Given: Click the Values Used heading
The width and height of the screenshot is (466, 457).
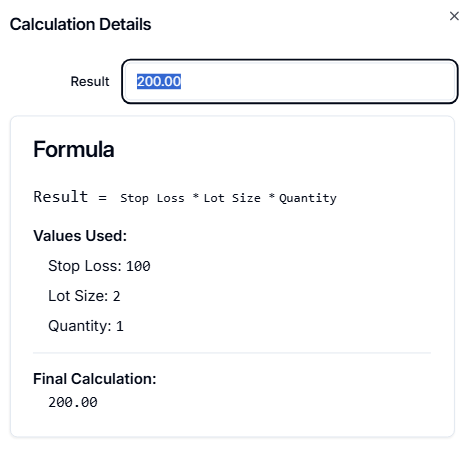Looking at the screenshot, I should click(80, 236).
